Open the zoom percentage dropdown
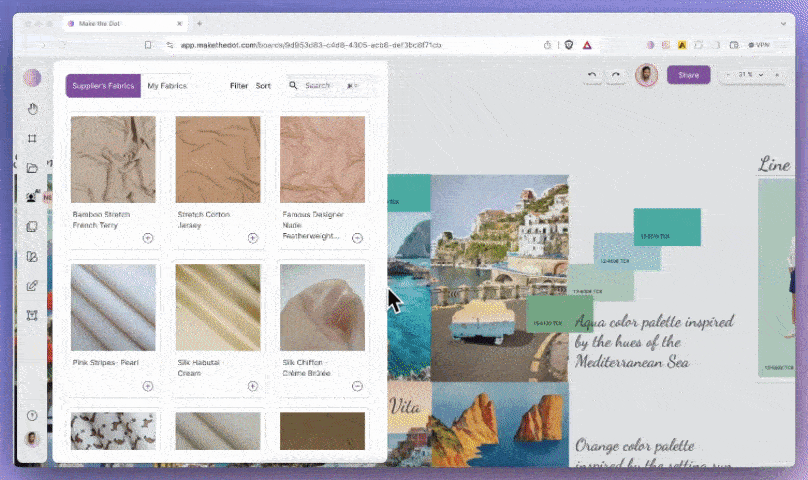The width and height of the screenshot is (808, 480). [x=751, y=75]
